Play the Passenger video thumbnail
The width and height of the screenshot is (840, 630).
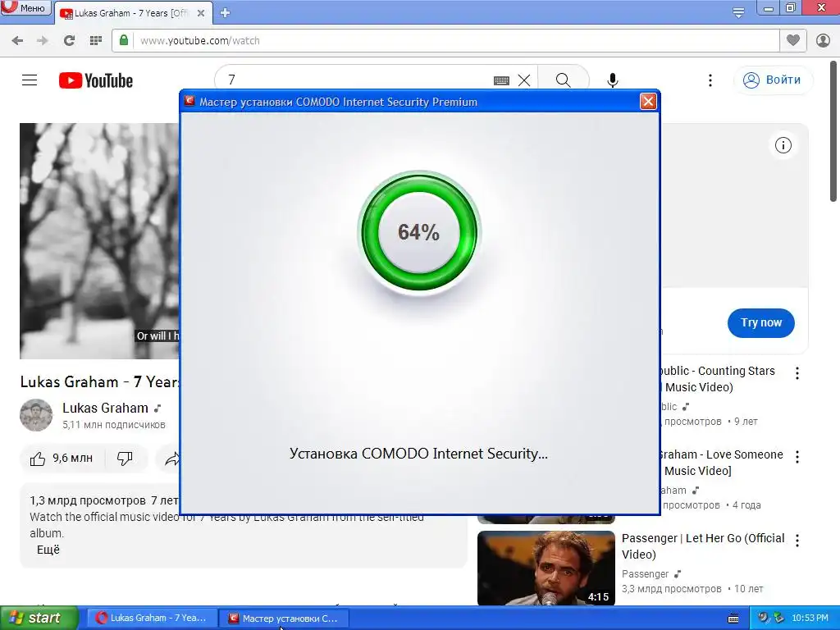(546, 568)
